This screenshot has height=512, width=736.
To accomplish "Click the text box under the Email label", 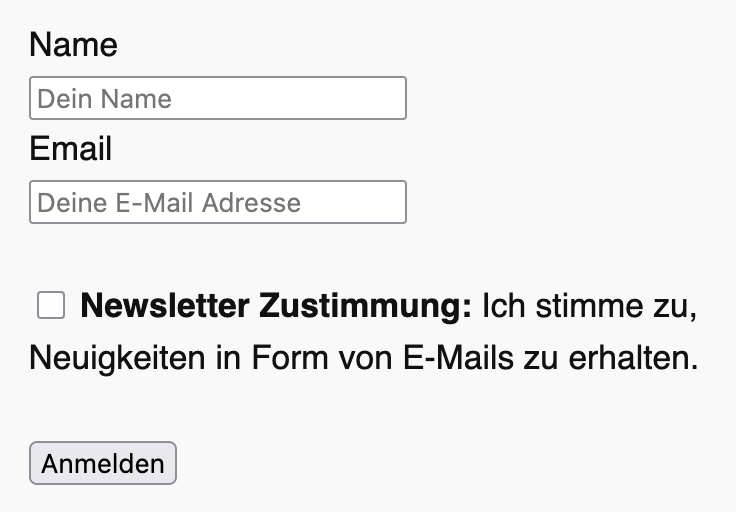I will click(x=218, y=202).
